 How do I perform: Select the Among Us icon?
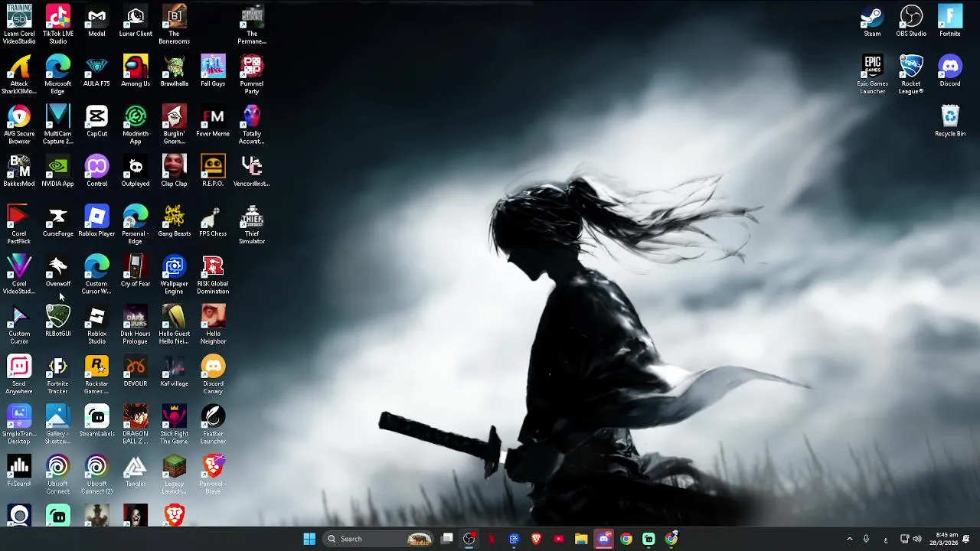click(136, 71)
